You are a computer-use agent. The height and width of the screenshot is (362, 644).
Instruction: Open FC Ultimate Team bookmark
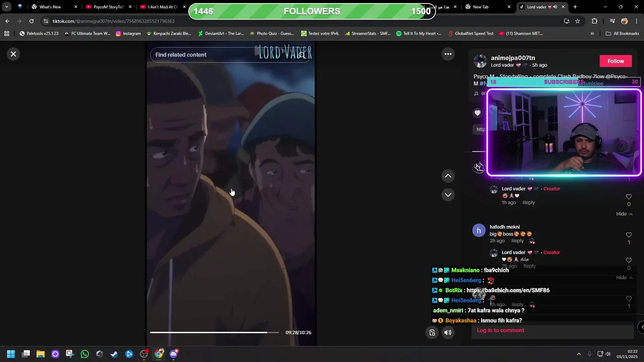pos(87,34)
